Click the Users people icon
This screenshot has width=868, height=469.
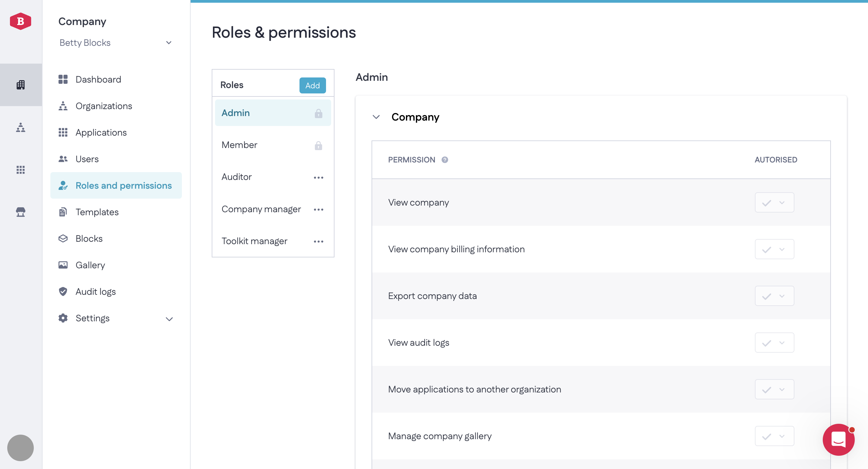[x=63, y=159]
